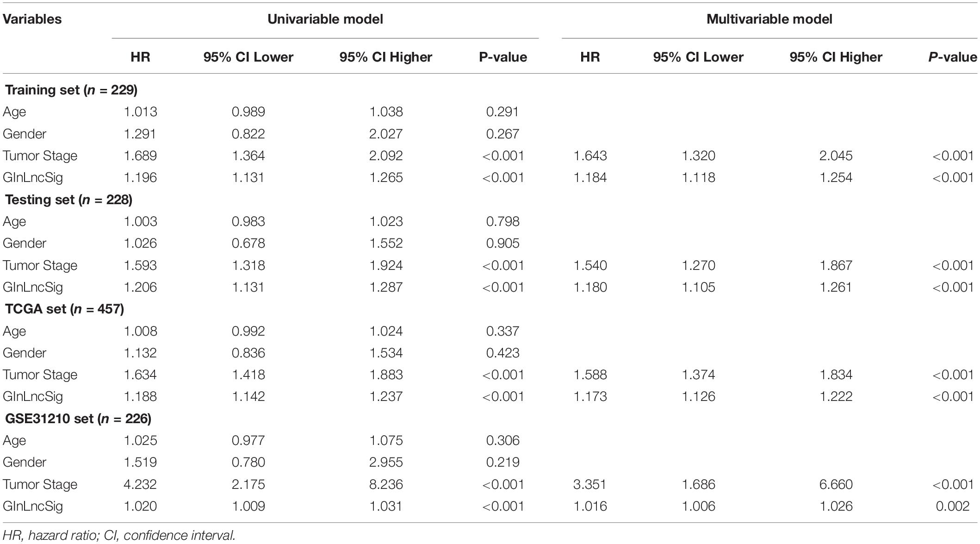
Task: Select the upper CI value 8.236
Action: 386,484
